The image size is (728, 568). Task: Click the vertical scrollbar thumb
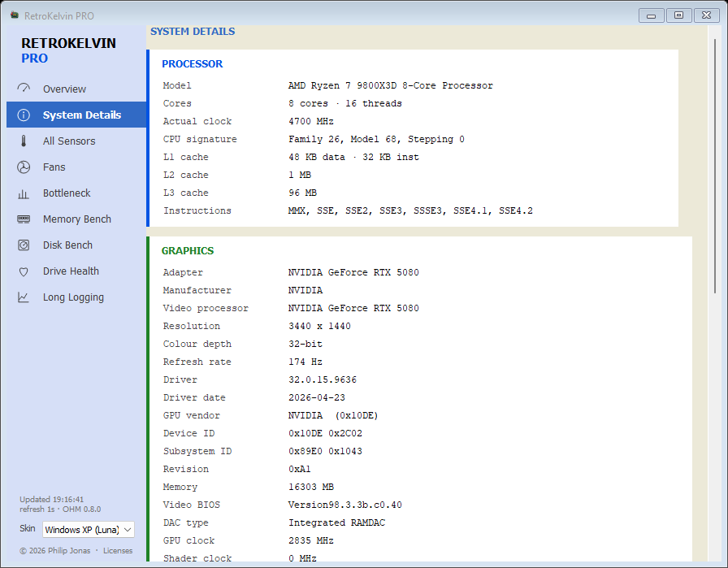coord(715,166)
